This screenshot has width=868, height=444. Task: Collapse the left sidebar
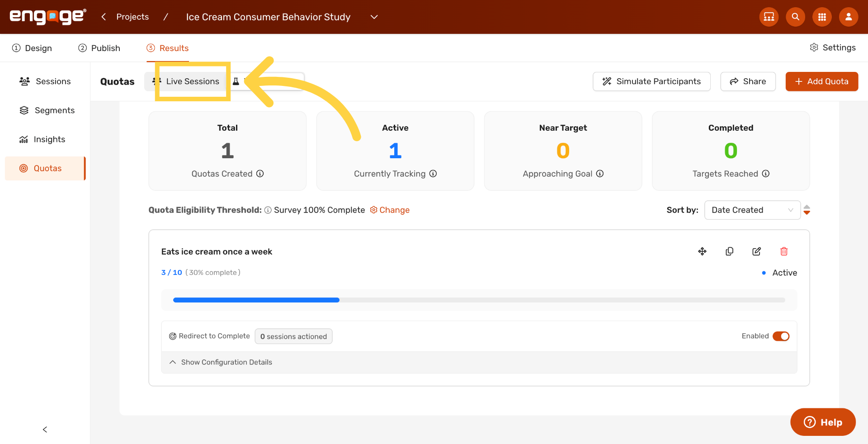pyautogui.click(x=45, y=430)
